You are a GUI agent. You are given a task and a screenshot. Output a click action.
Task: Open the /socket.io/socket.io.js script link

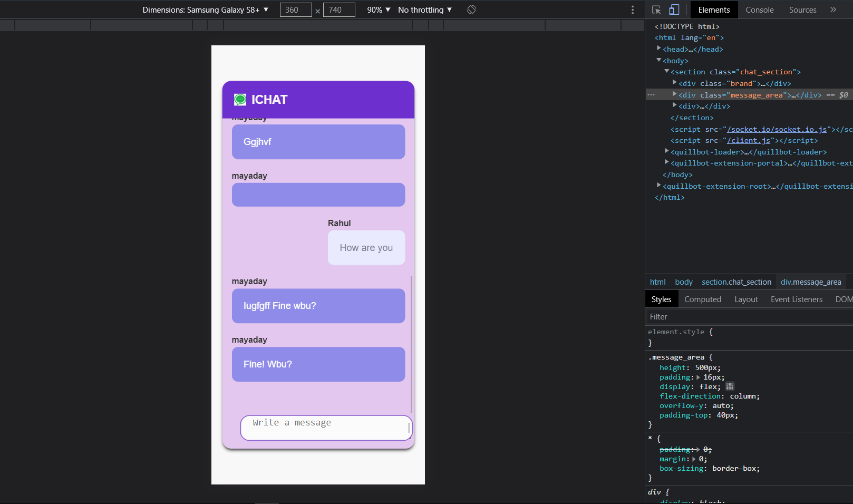point(777,129)
